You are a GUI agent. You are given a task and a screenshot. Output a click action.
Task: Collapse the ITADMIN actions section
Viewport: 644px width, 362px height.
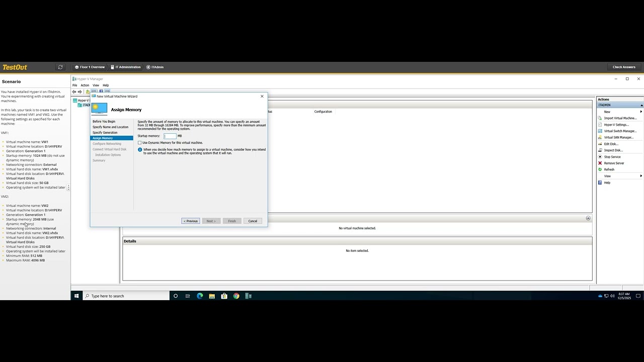pyautogui.click(x=641, y=105)
